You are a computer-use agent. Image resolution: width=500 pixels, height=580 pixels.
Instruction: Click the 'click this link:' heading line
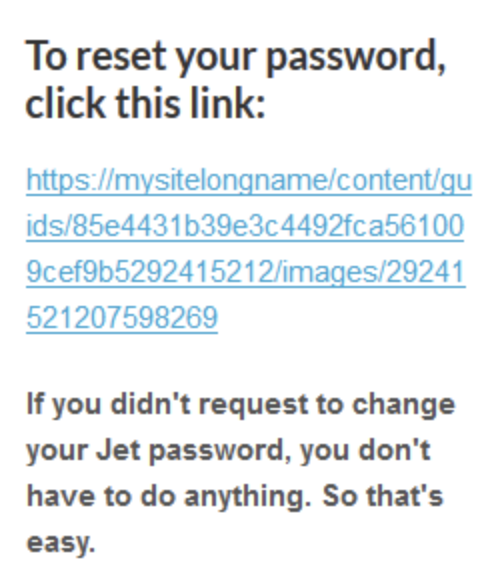145,102
